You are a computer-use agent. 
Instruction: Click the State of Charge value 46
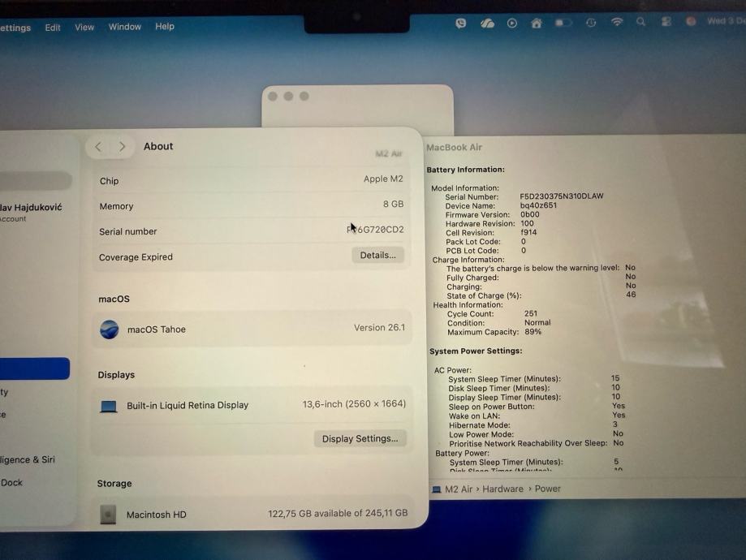coord(631,295)
